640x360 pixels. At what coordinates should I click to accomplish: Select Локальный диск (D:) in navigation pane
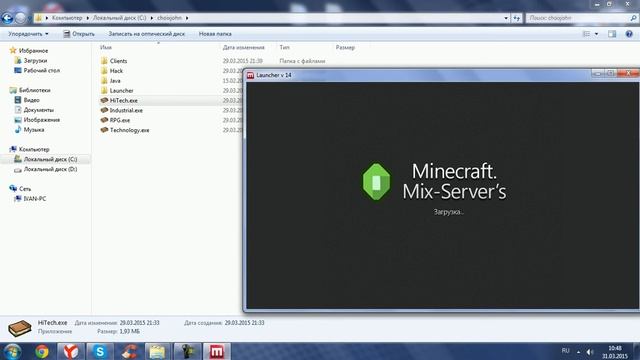click(50, 169)
